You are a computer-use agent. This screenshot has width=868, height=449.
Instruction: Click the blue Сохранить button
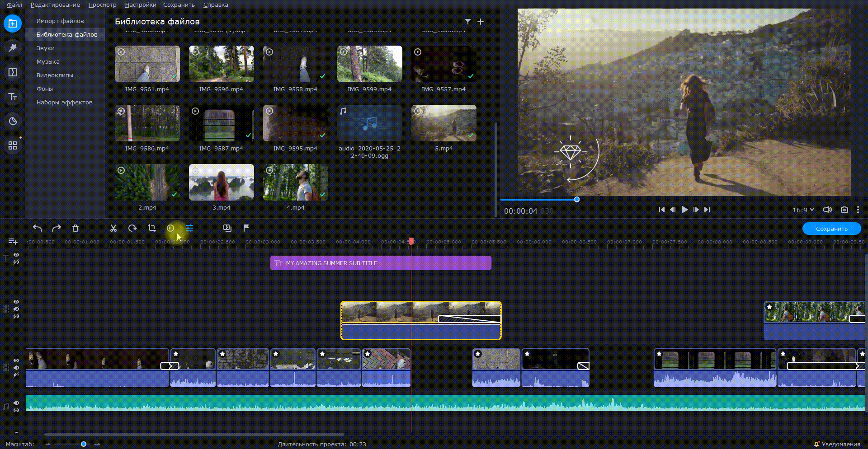pos(831,229)
